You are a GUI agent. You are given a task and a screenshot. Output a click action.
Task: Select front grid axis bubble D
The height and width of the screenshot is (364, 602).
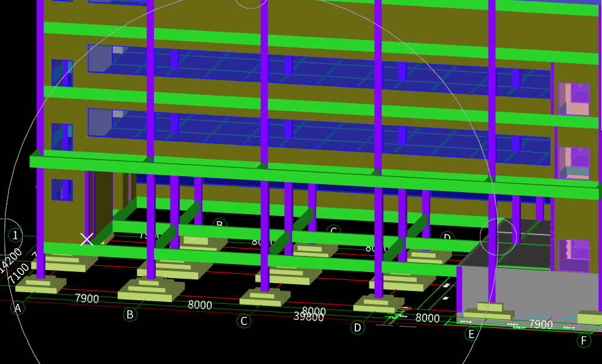357,328
